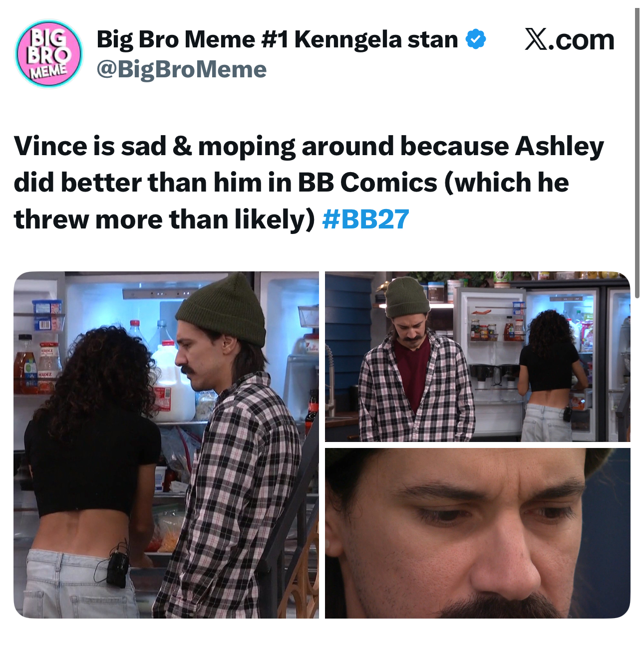Open the @BigBroMeme handle
This screenshot has height=654, width=644.
[x=182, y=69]
